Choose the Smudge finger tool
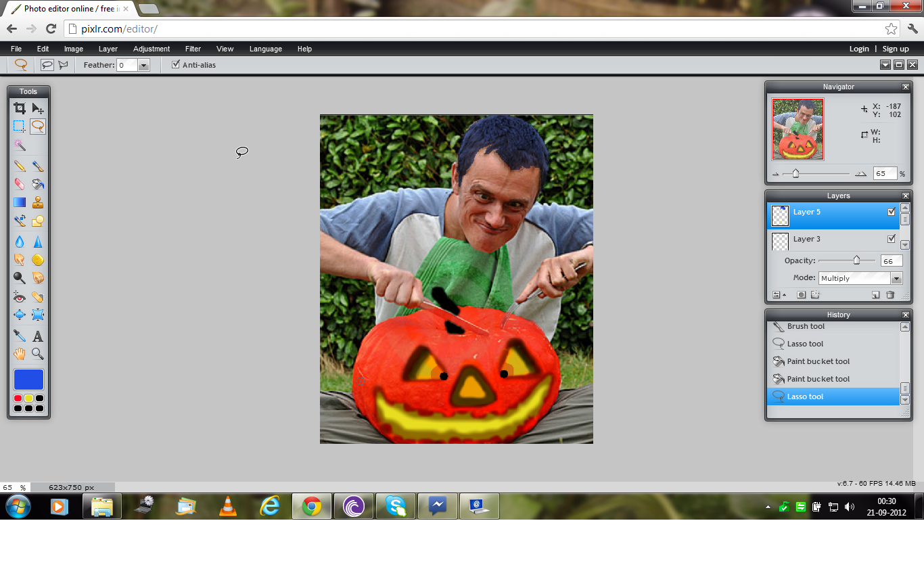 point(20,259)
